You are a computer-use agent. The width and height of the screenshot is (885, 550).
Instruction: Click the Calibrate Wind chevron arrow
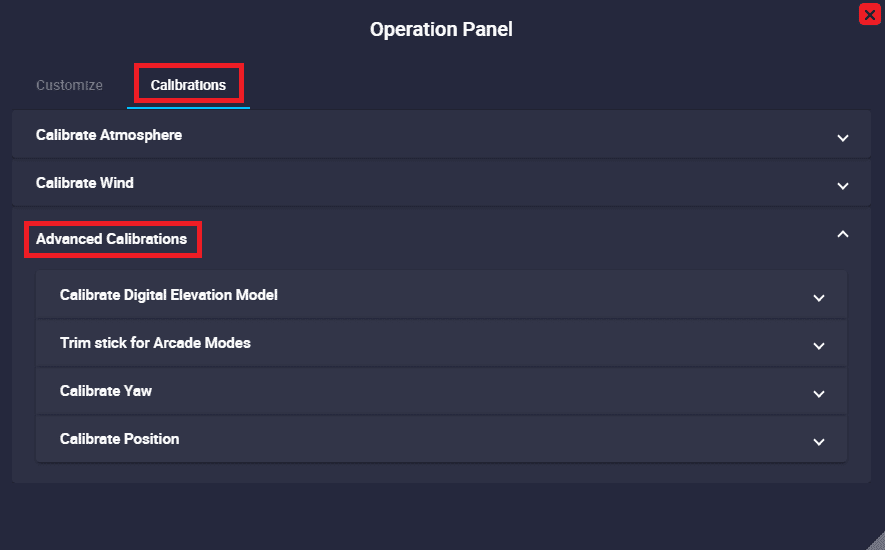843,185
